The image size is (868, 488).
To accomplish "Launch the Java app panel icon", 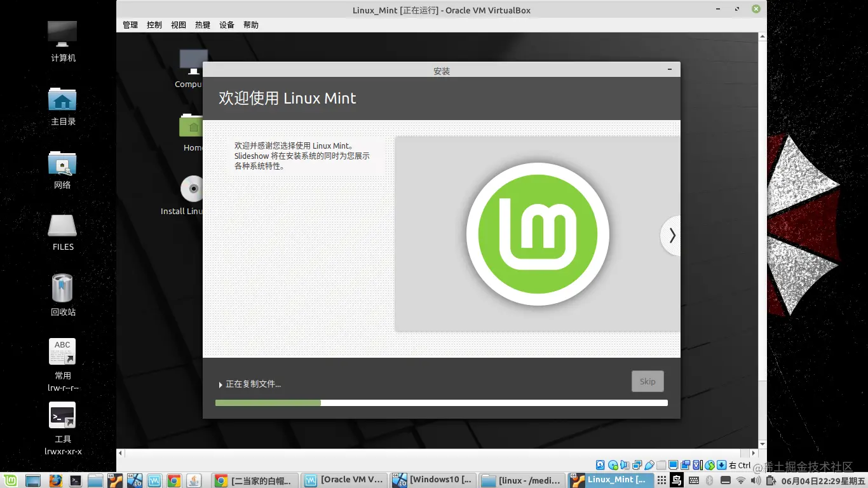I will (194, 480).
